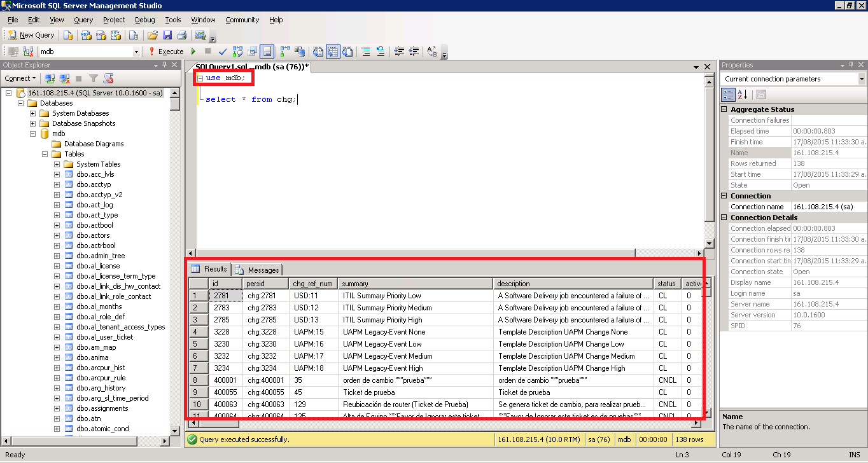This screenshot has height=463, width=868.
Task: Click Uncomment selected lines icon
Action: (x=381, y=52)
